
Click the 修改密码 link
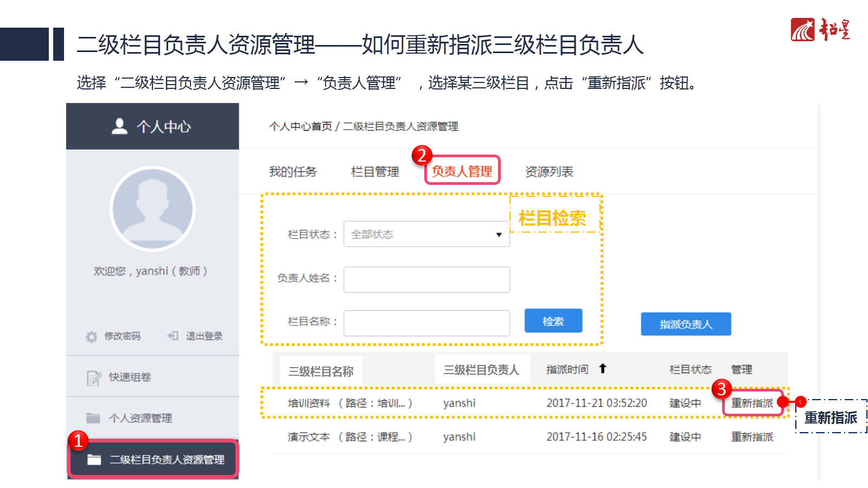click(123, 336)
